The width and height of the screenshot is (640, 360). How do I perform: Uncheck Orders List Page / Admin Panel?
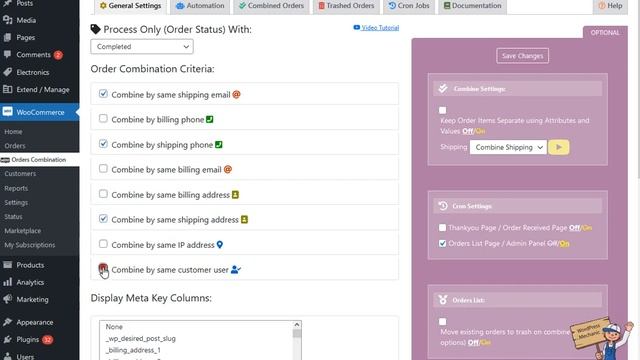click(x=442, y=243)
